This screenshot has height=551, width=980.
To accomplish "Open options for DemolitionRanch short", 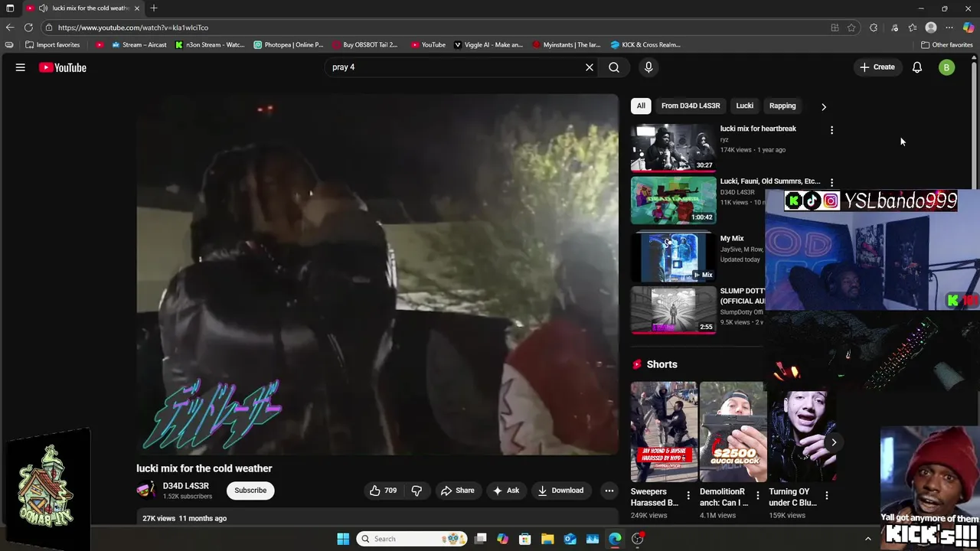I will (x=758, y=496).
